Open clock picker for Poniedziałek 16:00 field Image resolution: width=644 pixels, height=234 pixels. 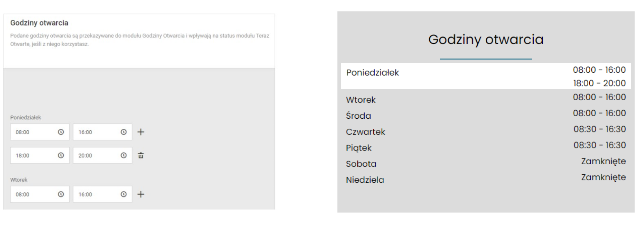pos(124,132)
